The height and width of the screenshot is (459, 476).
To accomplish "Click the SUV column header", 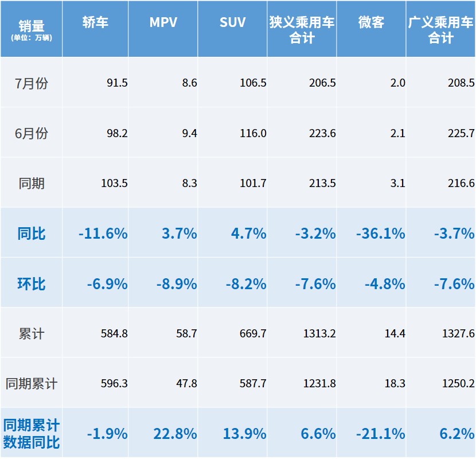I will pos(233,22).
